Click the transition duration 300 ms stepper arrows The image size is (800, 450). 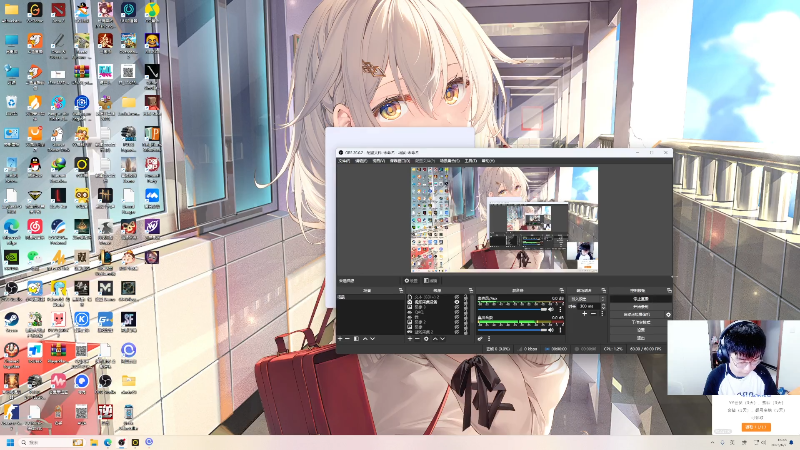pos(604,306)
